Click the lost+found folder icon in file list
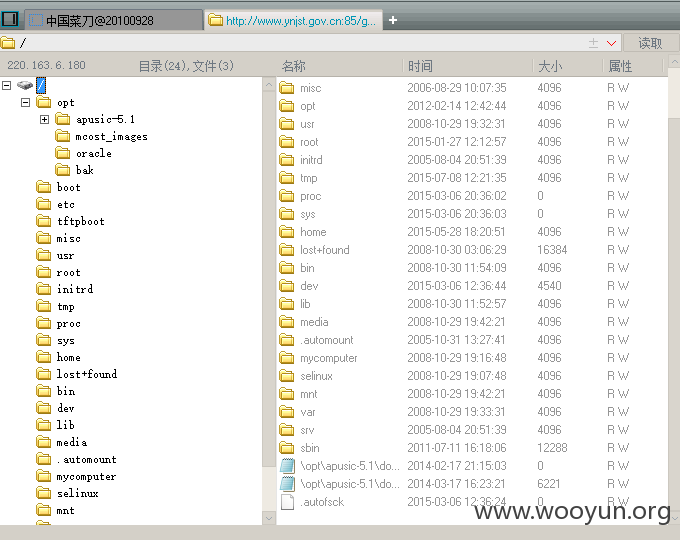Viewport: 680px width, 540px height. [287, 250]
